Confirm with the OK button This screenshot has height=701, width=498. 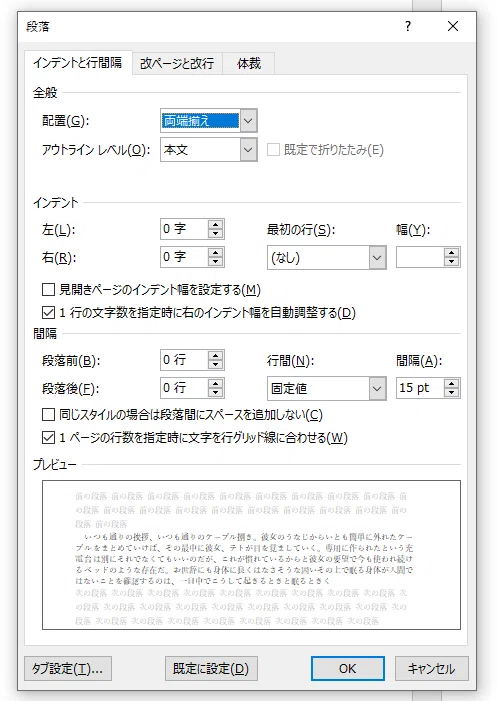[348, 669]
